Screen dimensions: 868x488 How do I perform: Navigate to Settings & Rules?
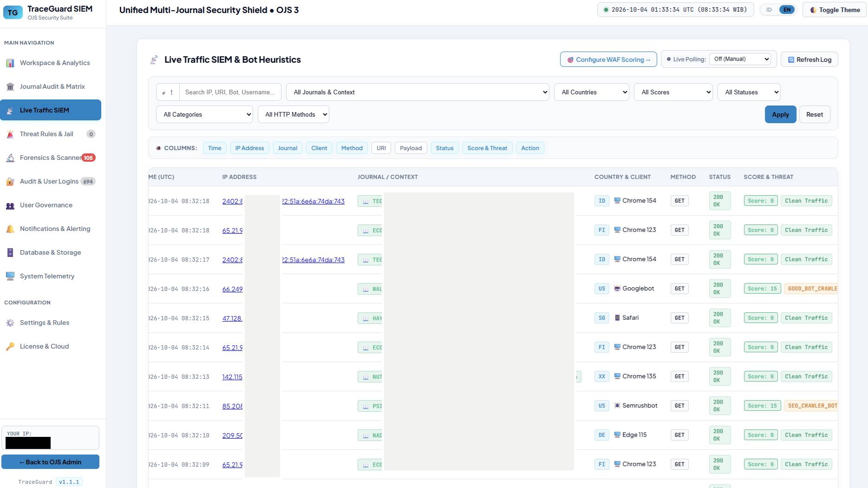51,323
